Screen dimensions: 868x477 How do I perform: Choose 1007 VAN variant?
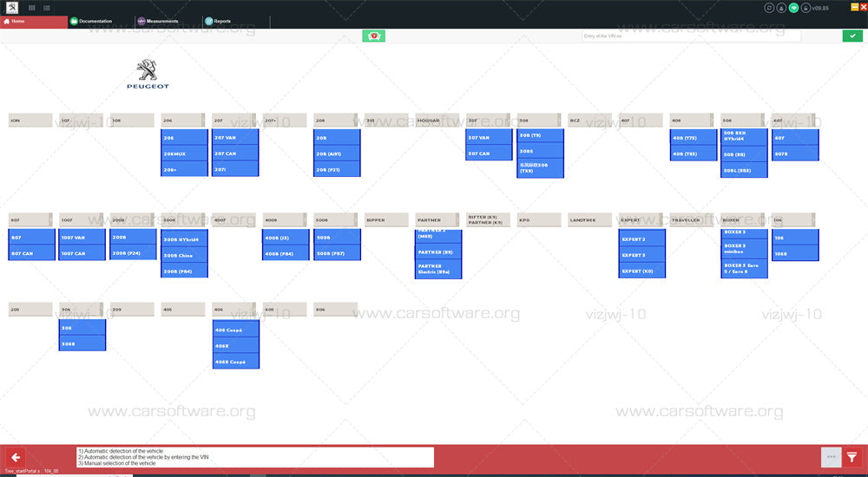tap(82, 237)
